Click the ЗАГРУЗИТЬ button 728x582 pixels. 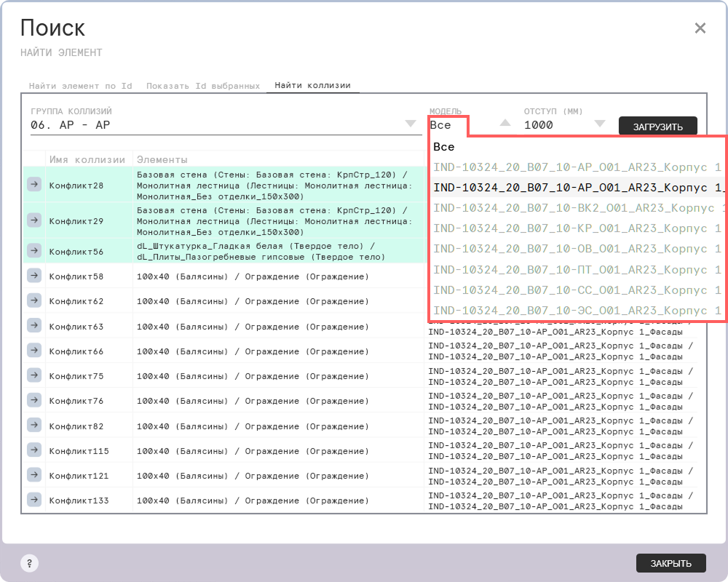point(657,127)
